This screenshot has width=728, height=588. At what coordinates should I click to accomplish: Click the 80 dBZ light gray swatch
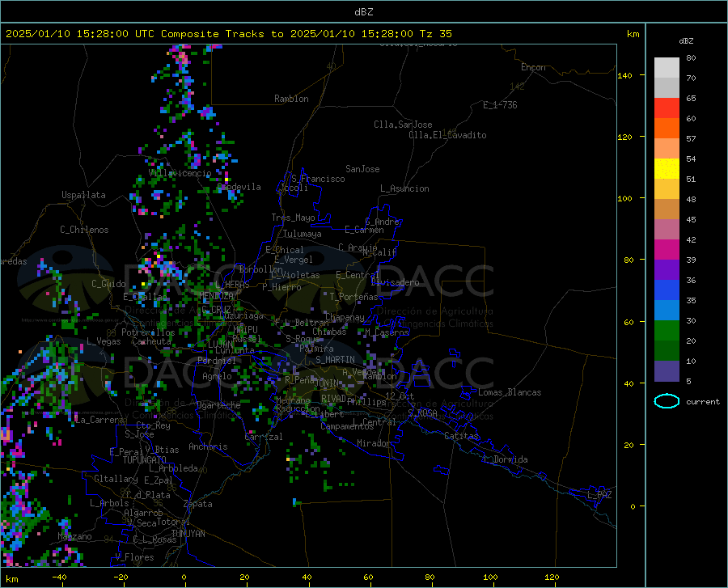point(667,67)
